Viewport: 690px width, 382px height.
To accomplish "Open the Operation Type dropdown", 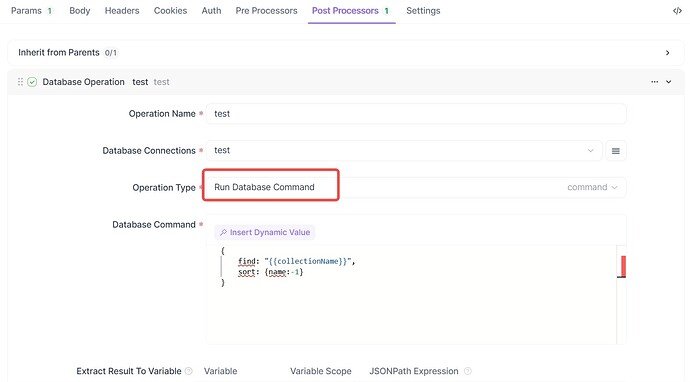I will point(415,187).
